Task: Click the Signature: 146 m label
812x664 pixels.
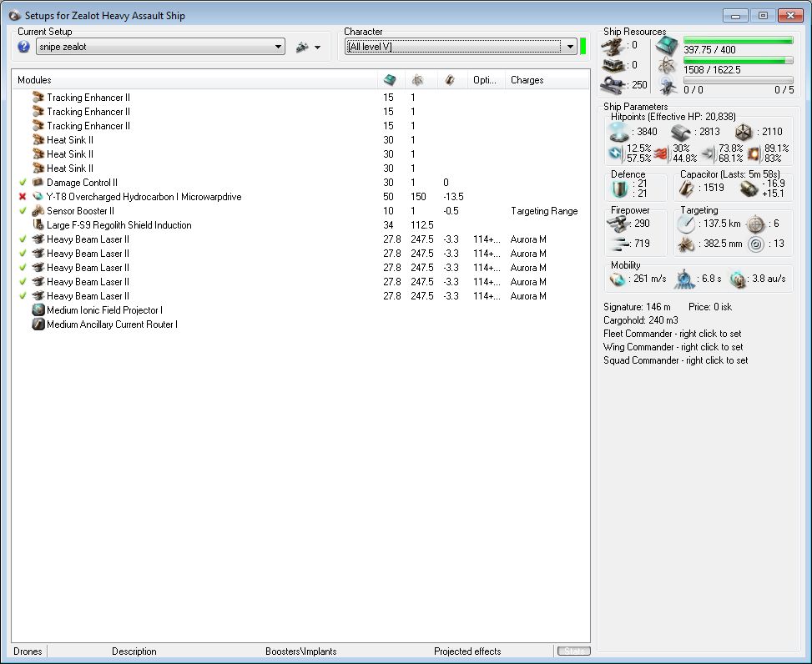Action: [x=637, y=307]
